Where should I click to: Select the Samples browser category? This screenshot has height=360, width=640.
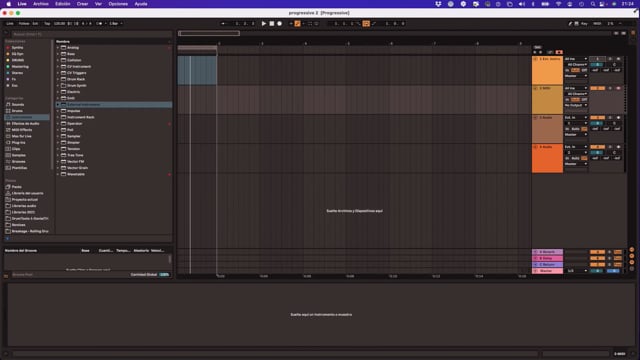(18, 156)
